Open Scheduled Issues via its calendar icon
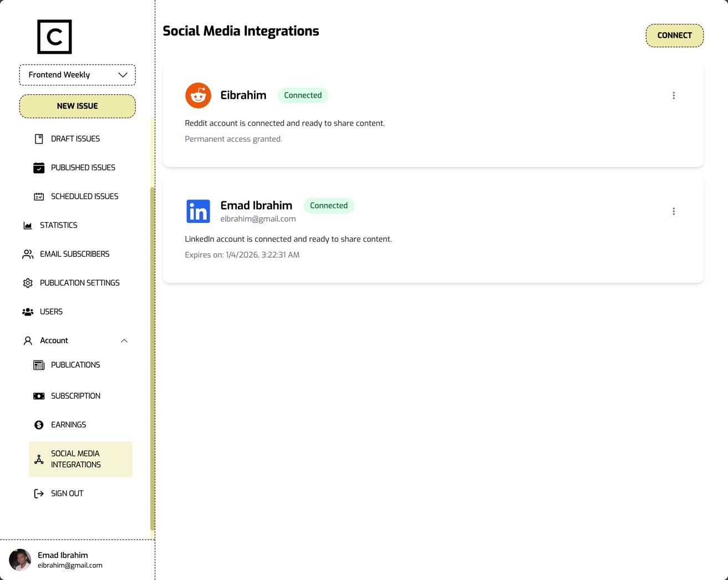This screenshot has height=580, width=728. [39, 196]
